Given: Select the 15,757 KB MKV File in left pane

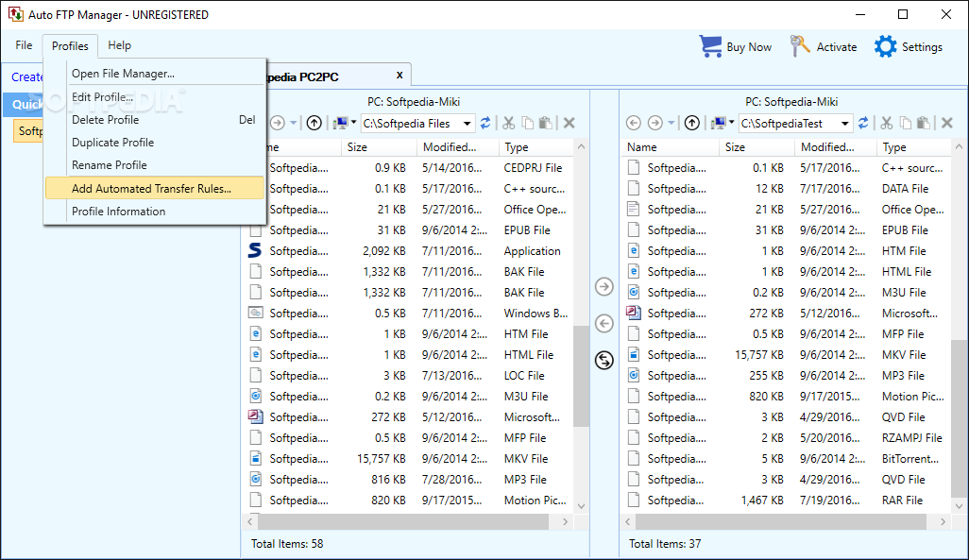Looking at the screenshot, I should [x=409, y=459].
